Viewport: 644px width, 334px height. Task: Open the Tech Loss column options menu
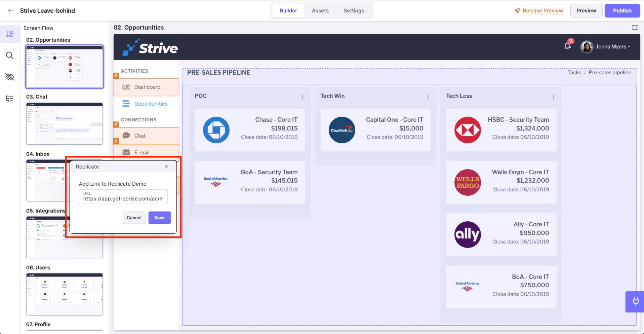click(554, 97)
